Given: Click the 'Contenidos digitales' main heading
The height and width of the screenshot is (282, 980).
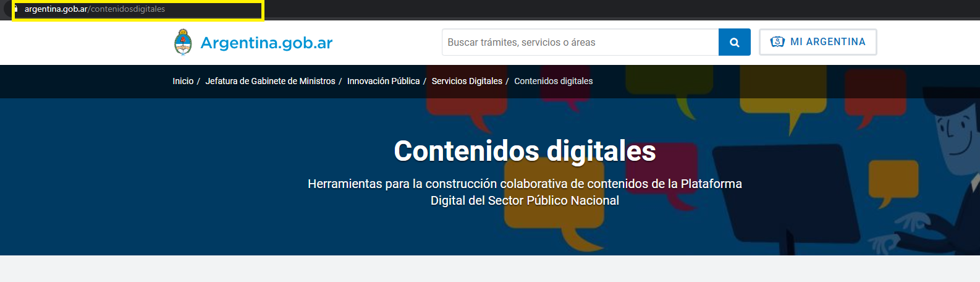Looking at the screenshot, I should pos(525,151).
